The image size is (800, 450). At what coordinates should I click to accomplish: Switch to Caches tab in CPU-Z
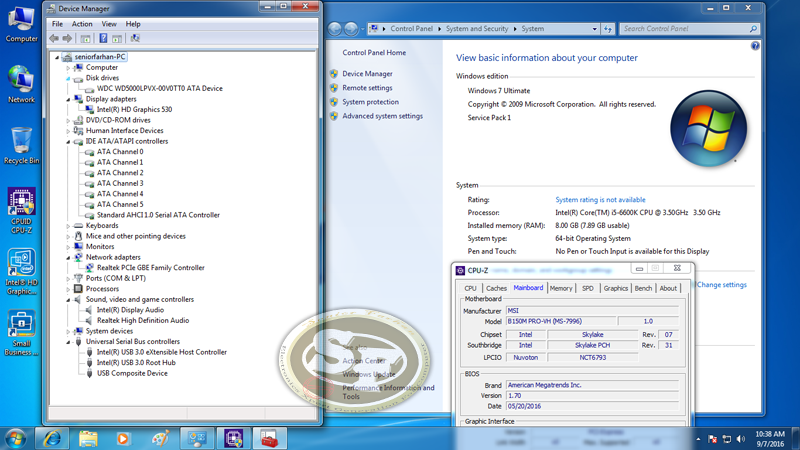click(x=496, y=288)
